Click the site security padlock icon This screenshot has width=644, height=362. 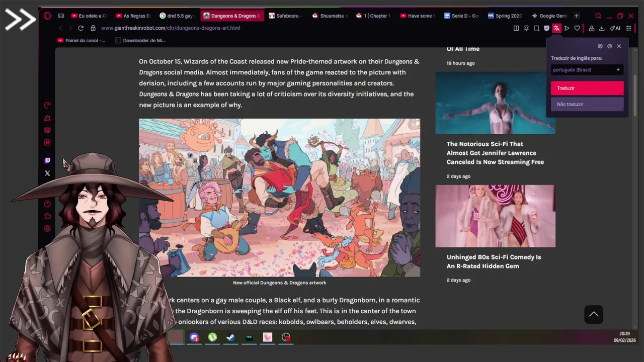coord(93,28)
